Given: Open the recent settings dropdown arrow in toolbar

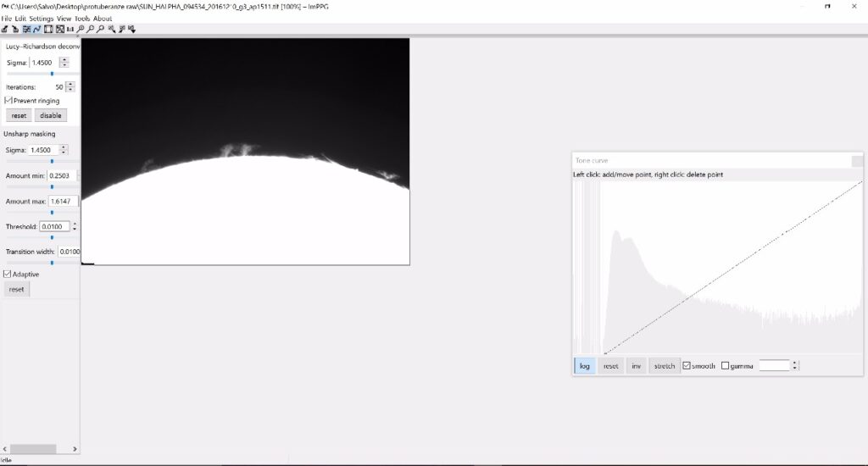Looking at the screenshot, I should [132, 29].
